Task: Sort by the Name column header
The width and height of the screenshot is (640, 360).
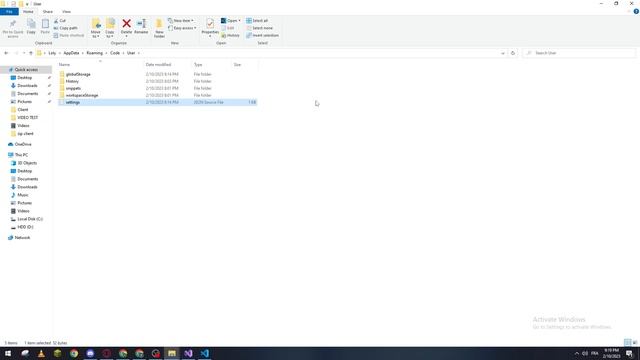Action: [x=100, y=64]
